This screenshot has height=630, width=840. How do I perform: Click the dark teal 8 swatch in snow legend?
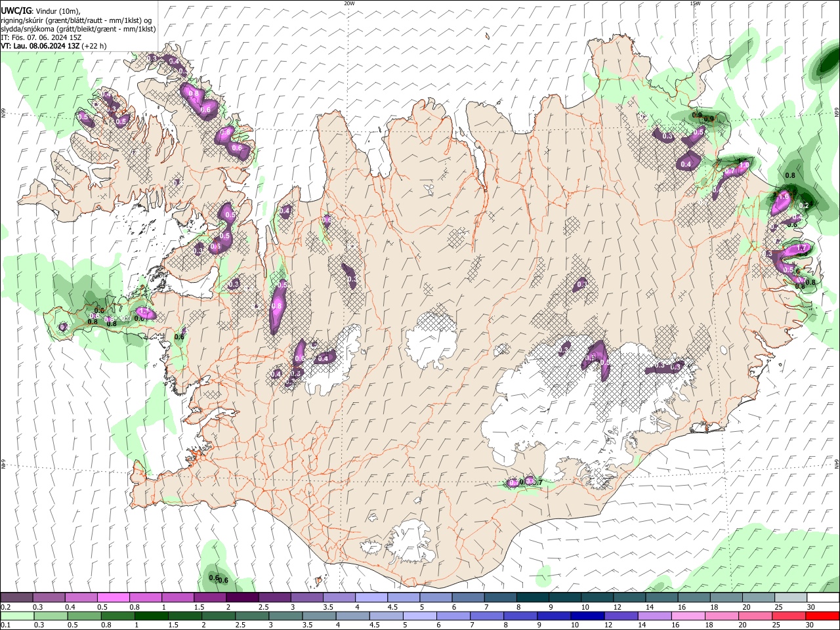pos(533,598)
